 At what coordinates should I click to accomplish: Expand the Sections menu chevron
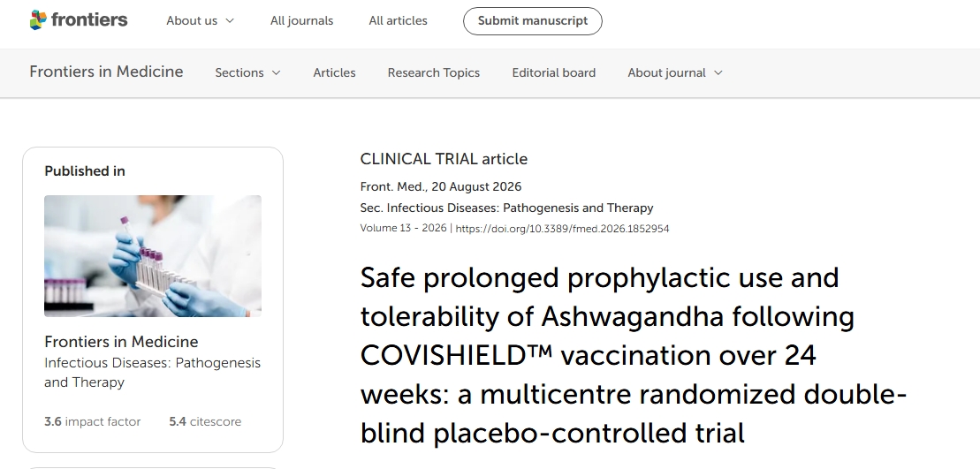pos(277,73)
